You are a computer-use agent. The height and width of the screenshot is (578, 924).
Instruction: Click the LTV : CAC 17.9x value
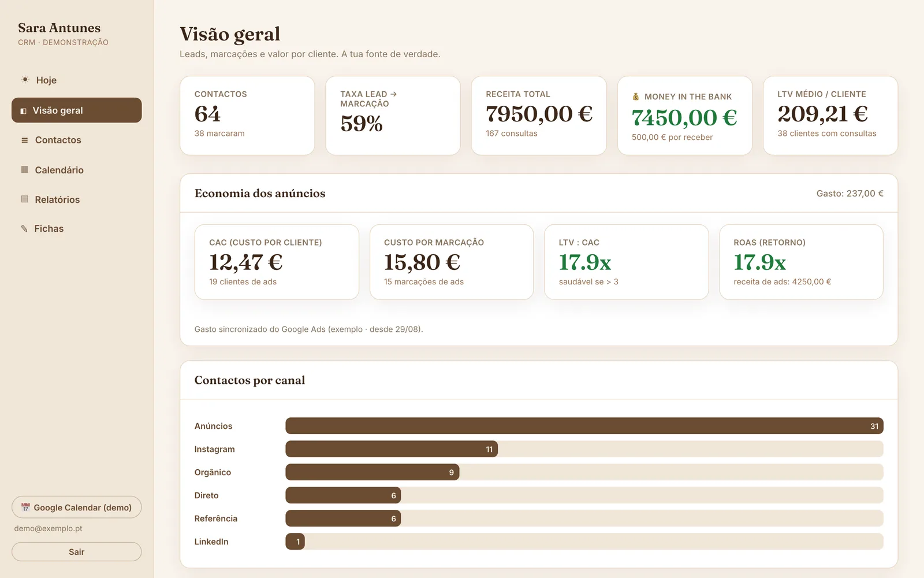pos(585,262)
